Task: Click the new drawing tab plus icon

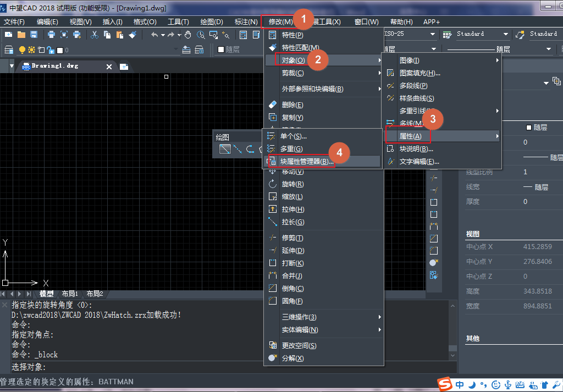Action: click(124, 67)
